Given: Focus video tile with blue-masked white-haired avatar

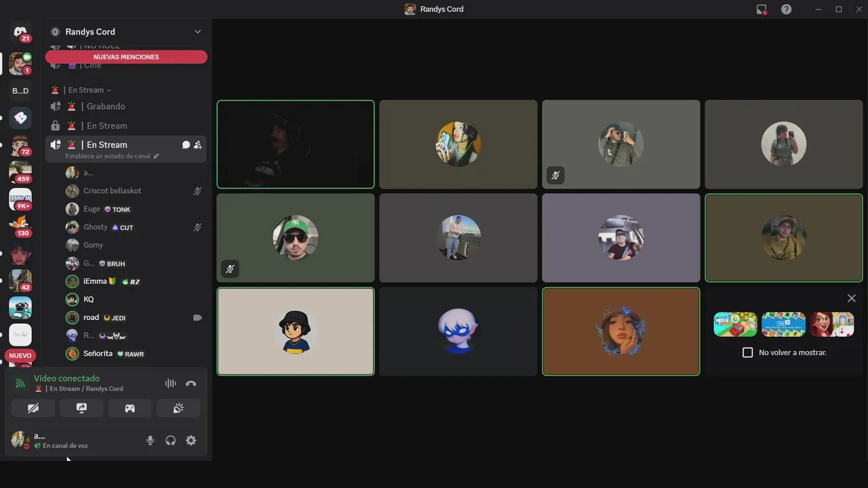Looking at the screenshot, I should point(458,331).
